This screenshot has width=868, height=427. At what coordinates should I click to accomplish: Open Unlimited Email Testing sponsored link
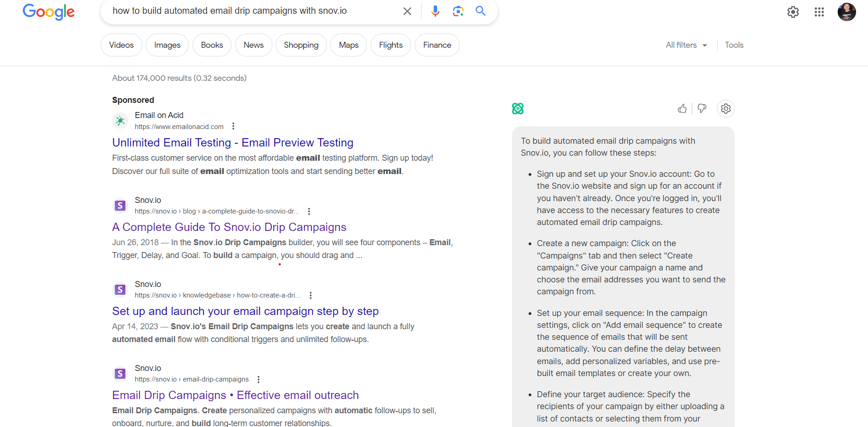(x=233, y=143)
